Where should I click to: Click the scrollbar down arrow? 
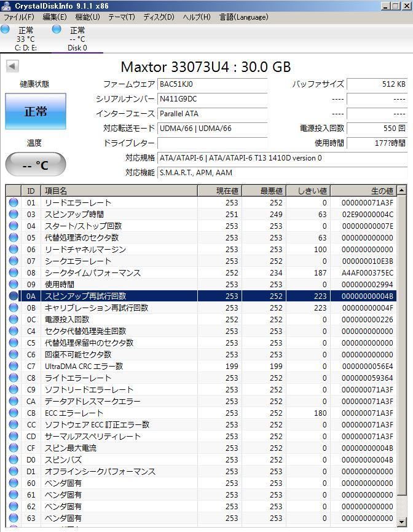[x=401, y=522]
